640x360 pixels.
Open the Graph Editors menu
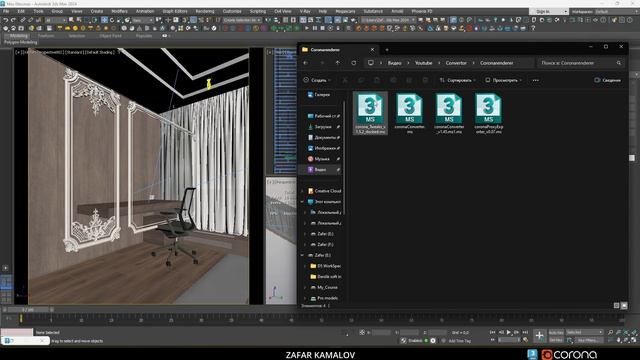(175, 11)
